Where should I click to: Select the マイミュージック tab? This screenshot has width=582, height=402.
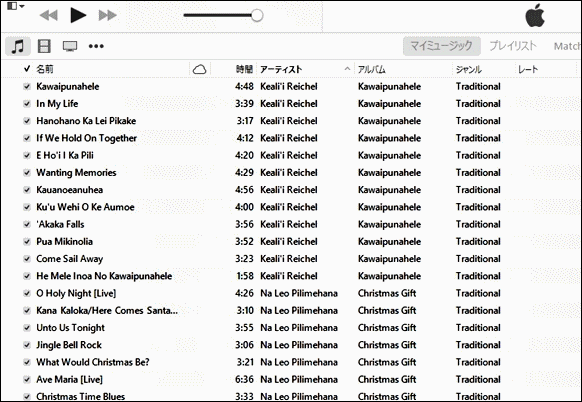point(442,46)
